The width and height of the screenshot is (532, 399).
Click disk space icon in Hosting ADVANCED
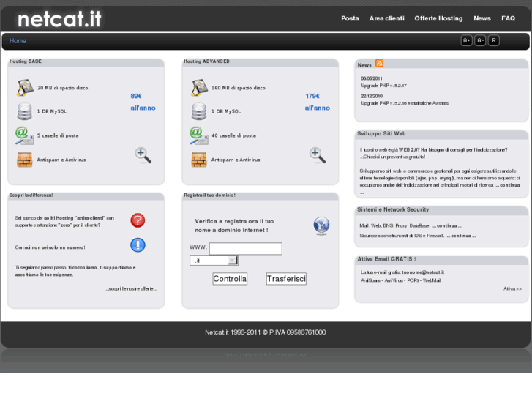[x=199, y=88]
